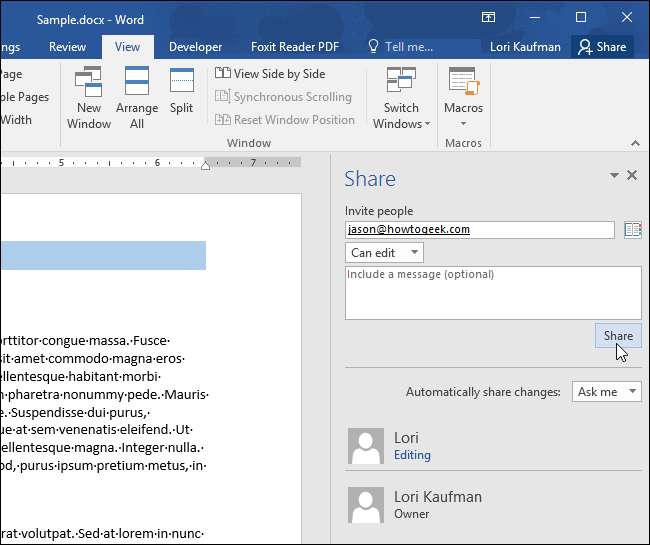Switch to the Review tab
The height and width of the screenshot is (545, 650).
[x=67, y=46]
